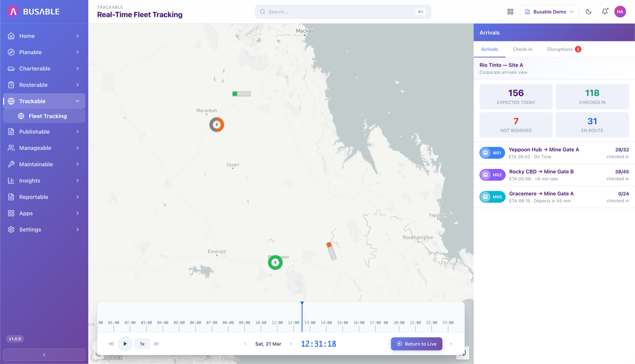This screenshot has height=364, width=635.
Task: Open Rocky CBD to Mine Gate B route
Action: point(554,175)
